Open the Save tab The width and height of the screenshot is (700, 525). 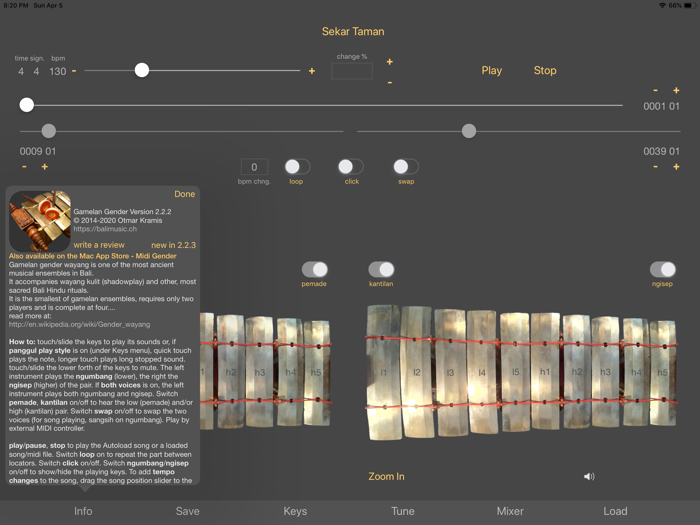[188, 511]
